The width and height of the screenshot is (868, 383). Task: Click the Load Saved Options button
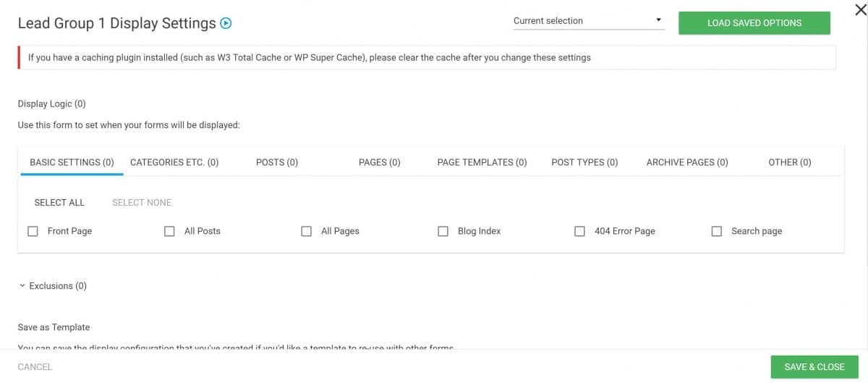754,22
